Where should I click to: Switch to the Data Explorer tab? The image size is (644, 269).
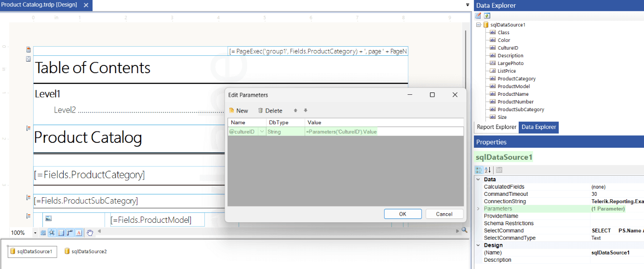538,127
